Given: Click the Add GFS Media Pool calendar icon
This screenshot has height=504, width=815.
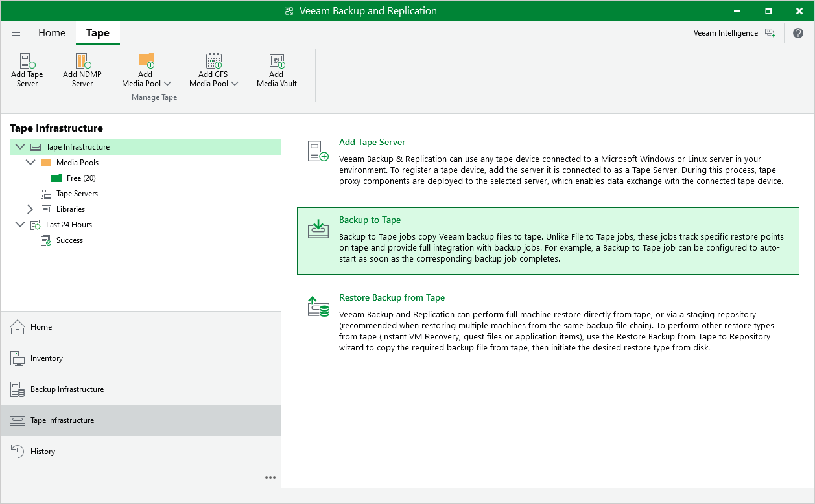Looking at the screenshot, I should click(x=214, y=61).
